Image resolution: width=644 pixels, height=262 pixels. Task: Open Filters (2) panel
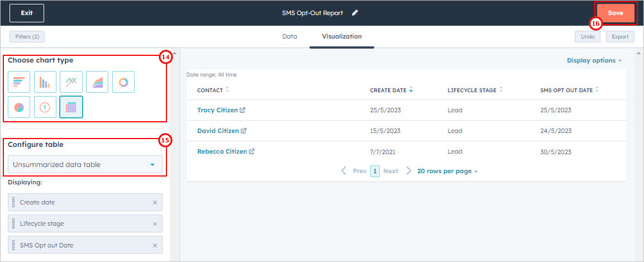27,36
